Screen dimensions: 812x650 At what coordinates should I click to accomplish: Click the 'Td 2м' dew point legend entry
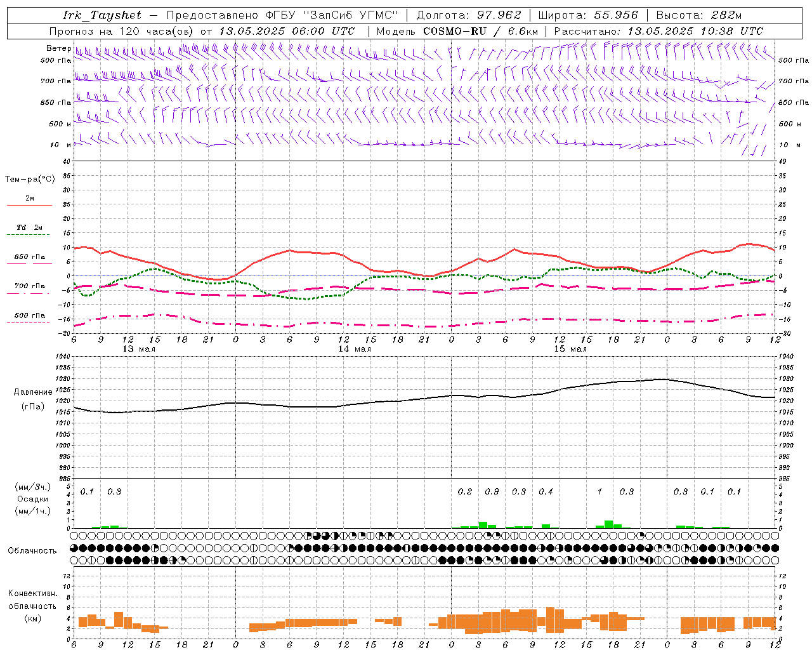[x=30, y=227]
